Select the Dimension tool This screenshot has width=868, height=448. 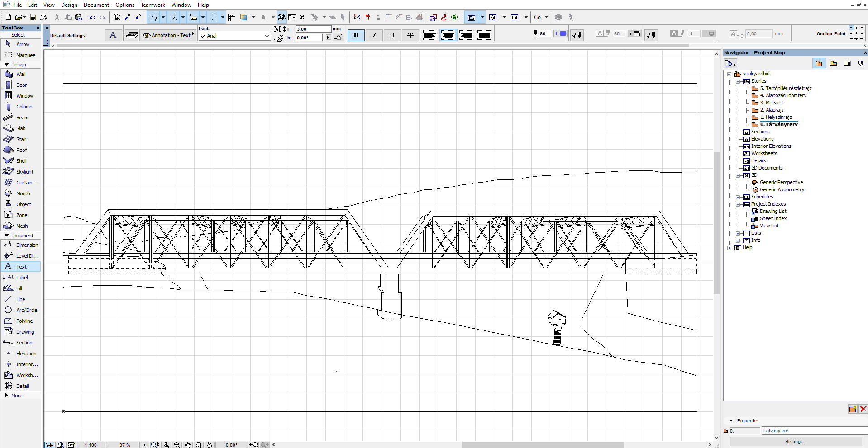[x=21, y=245]
